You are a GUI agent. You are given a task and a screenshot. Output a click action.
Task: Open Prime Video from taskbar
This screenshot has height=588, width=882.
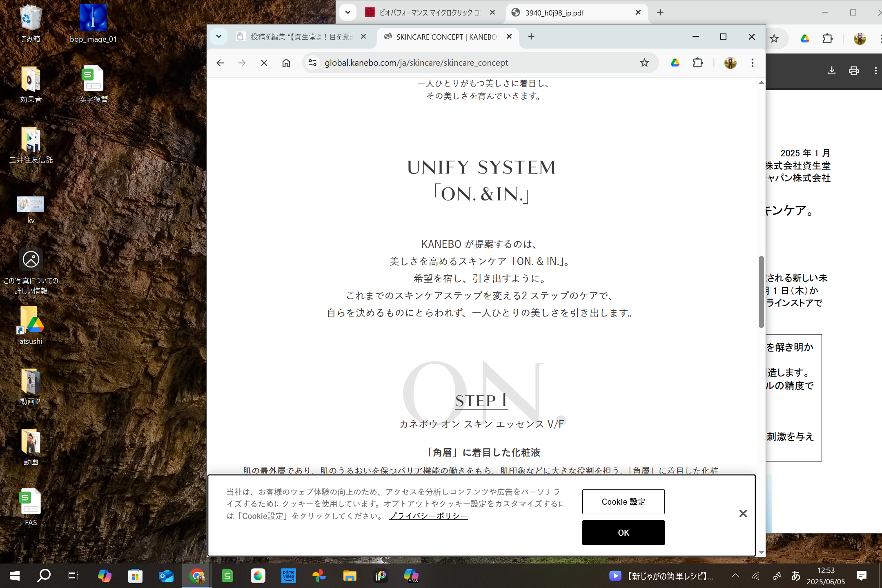[289, 576]
